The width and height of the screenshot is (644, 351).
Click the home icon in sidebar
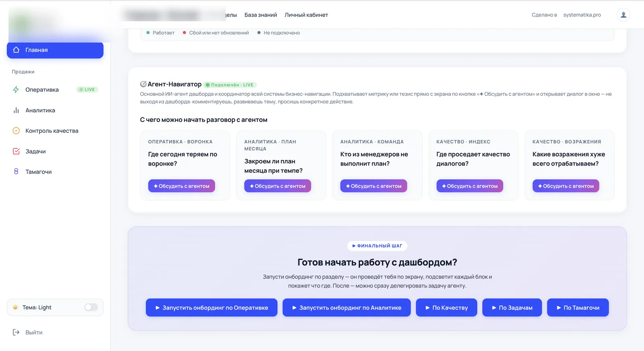click(16, 50)
